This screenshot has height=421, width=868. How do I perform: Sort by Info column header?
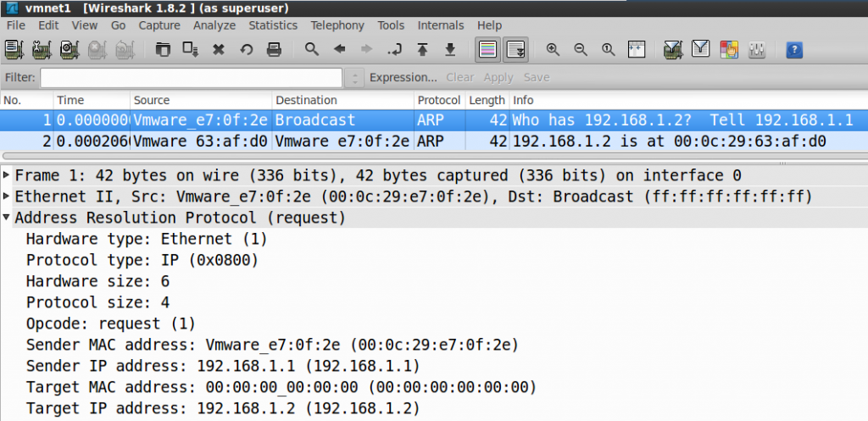[688, 100]
